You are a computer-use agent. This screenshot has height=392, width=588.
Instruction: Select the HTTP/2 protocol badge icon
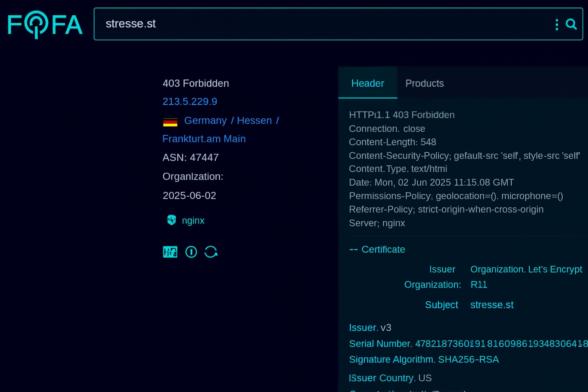[170, 252]
